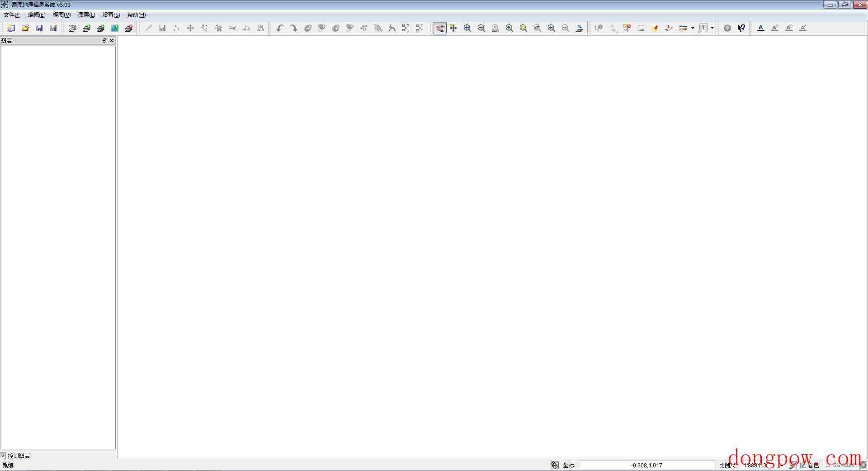
Task: Open the 图层(L) menu
Action: click(x=86, y=15)
